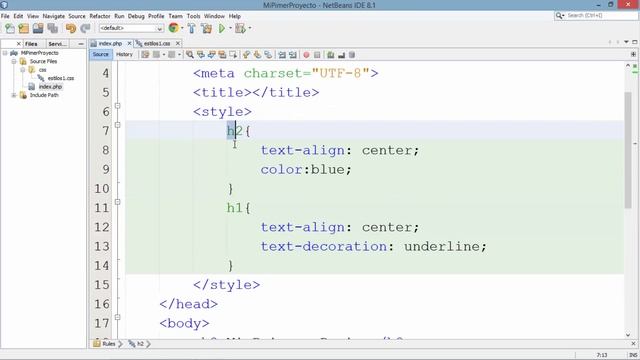Collapse the MiPimerProyecto project node
Screen dimensions: 640x360
click(5, 53)
